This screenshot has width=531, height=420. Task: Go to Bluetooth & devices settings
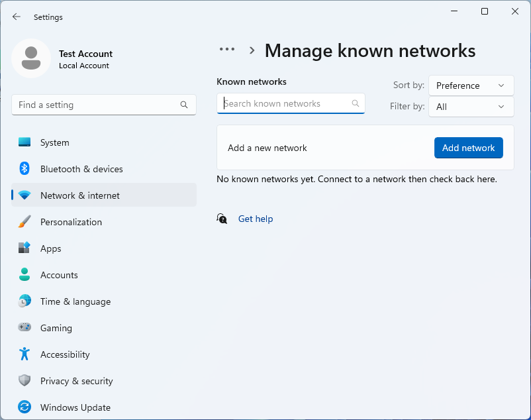pyautogui.click(x=104, y=169)
